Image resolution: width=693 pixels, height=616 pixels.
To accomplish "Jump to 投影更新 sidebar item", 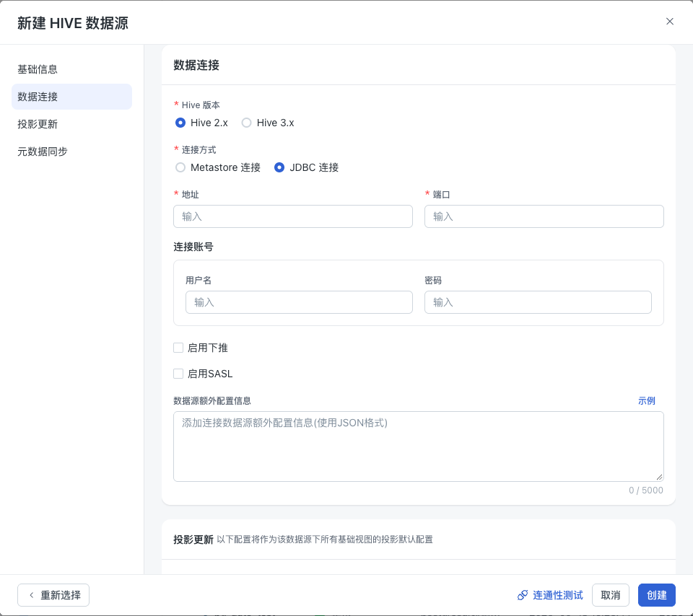I will (x=38, y=124).
